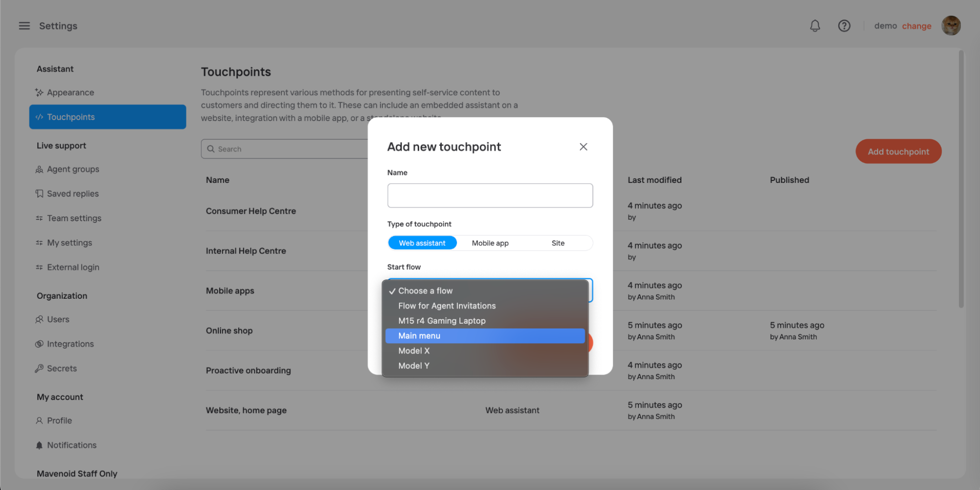Viewport: 980px width, 490px height.
Task: Click the Saved replies bookmark icon
Action: coord(39,194)
